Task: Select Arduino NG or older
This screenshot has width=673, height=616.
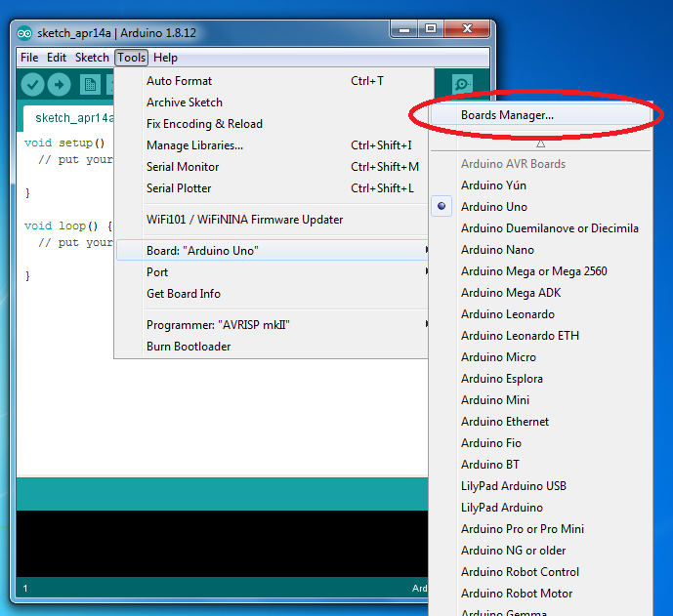Action: [x=540, y=550]
